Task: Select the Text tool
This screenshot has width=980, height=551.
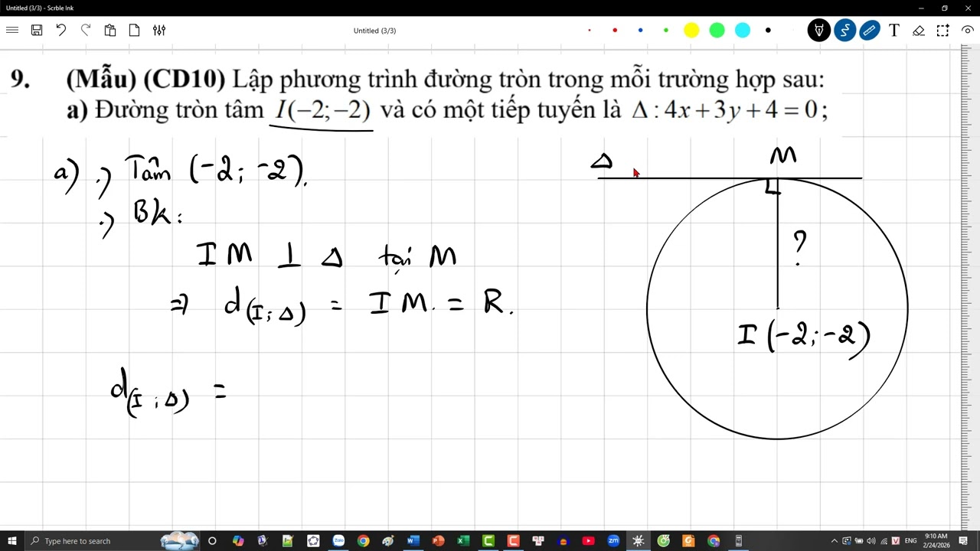Action: (893, 31)
